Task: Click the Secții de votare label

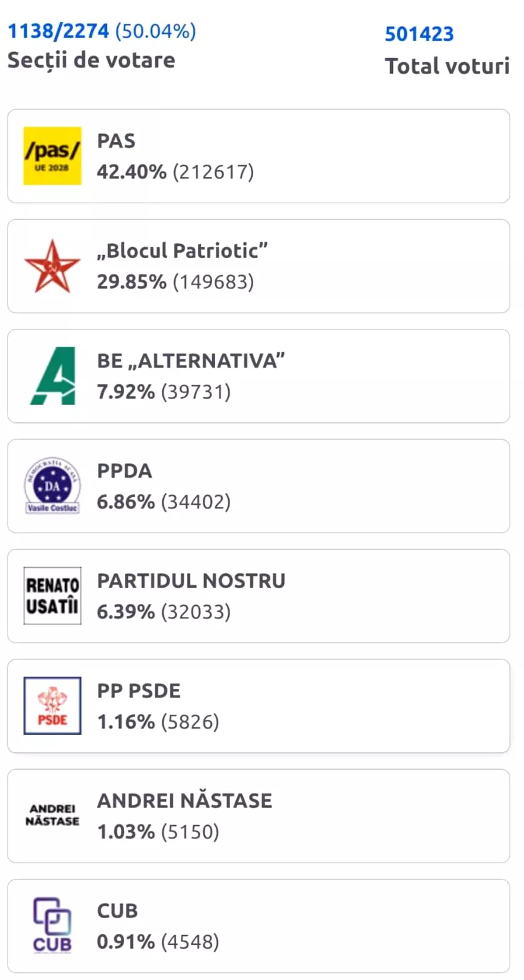Action: pyautogui.click(x=91, y=61)
